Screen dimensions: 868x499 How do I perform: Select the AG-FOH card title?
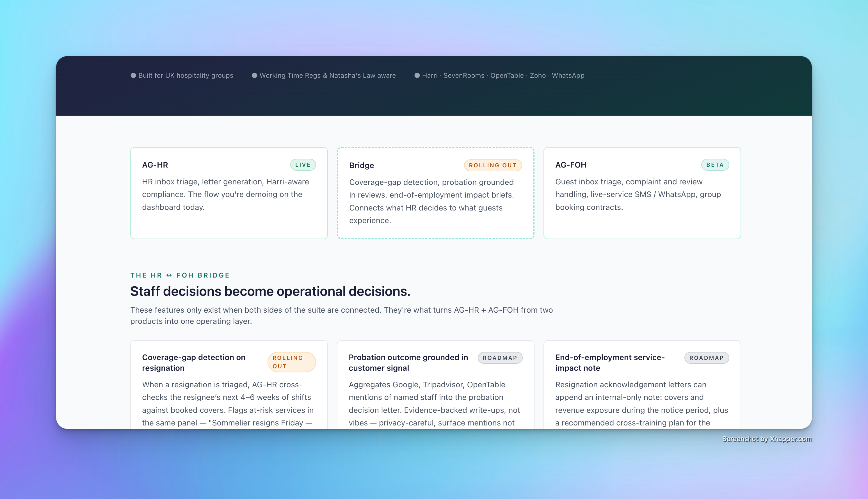click(x=571, y=165)
